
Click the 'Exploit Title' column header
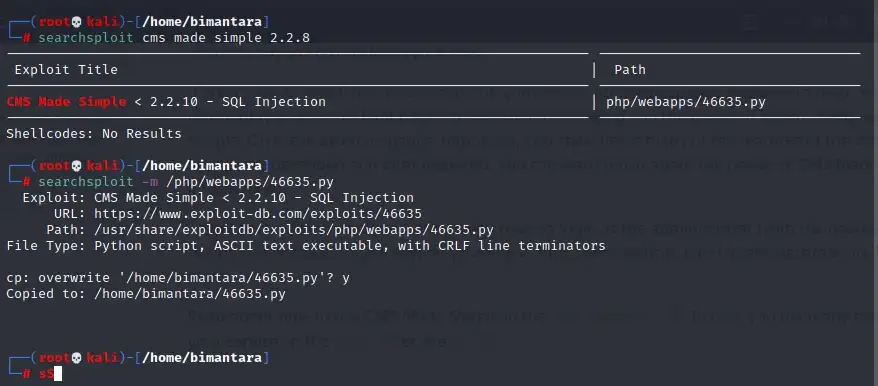66,70
